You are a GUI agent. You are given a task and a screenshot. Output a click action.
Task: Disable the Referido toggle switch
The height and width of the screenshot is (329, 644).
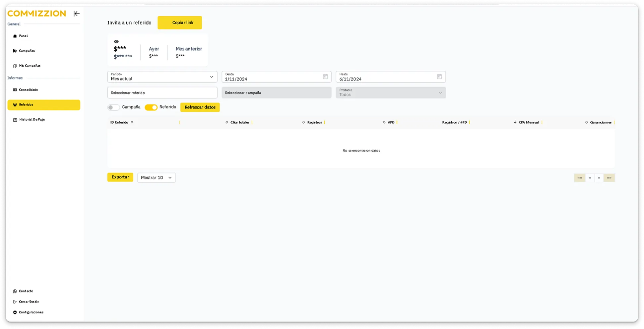point(151,107)
